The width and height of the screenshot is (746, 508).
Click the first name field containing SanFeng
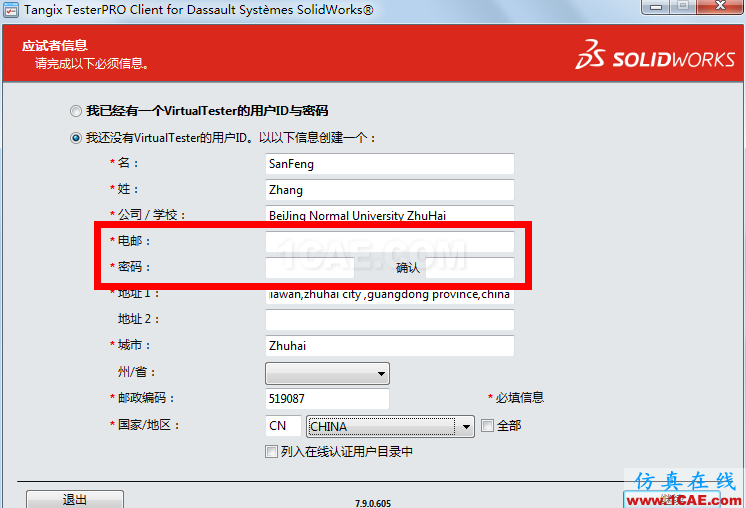390,164
